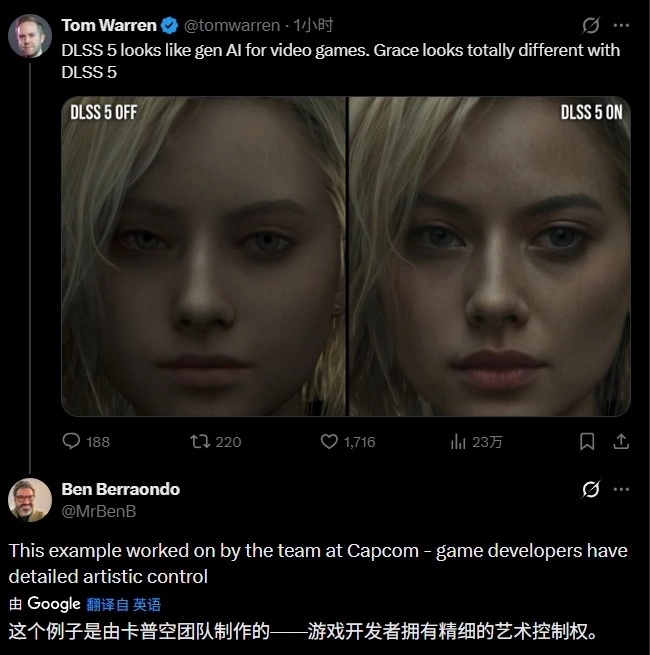650x655 pixels.
Task: Click the Tom Warren display name
Action: click(109, 25)
